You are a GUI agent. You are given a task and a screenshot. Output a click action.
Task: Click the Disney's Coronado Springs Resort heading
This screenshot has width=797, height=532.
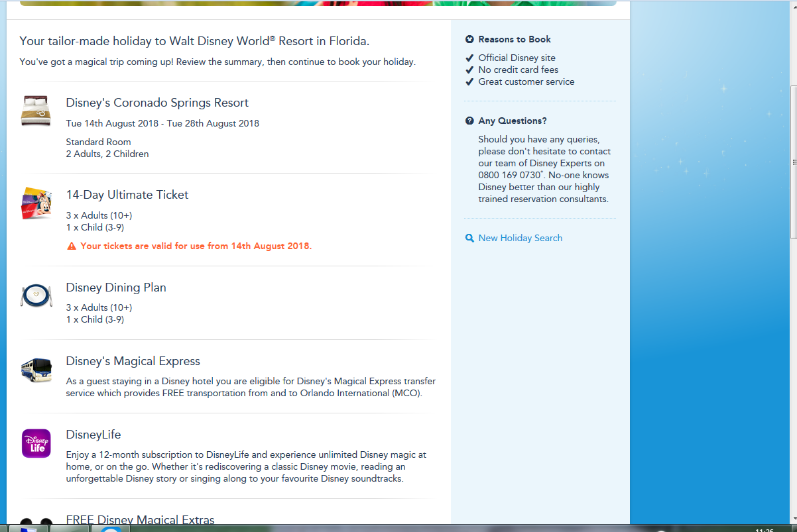tap(157, 103)
